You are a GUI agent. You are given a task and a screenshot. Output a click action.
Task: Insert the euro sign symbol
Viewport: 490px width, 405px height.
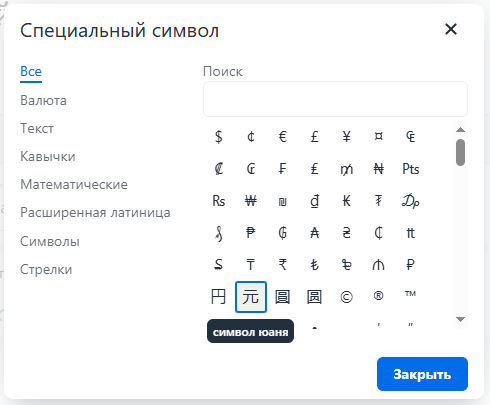tap(283, 136)
